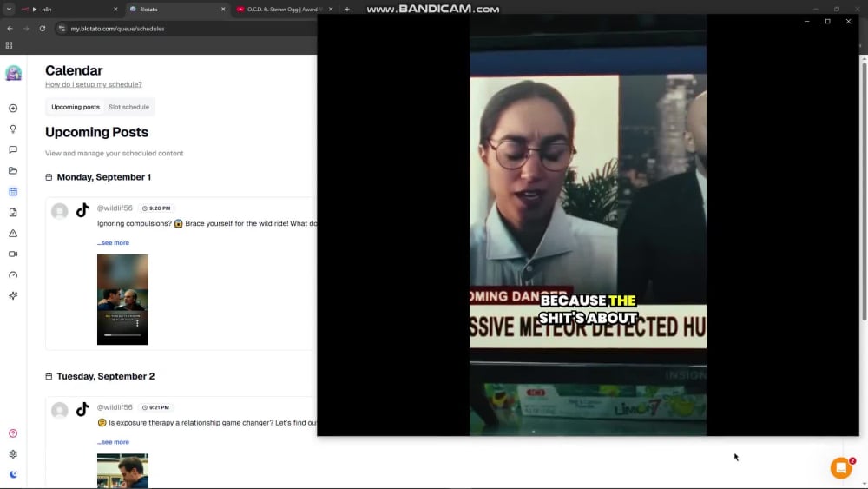868x489 pixels.
Task: Select the calendar icon in sidebar
Action: tap(13, 192)
